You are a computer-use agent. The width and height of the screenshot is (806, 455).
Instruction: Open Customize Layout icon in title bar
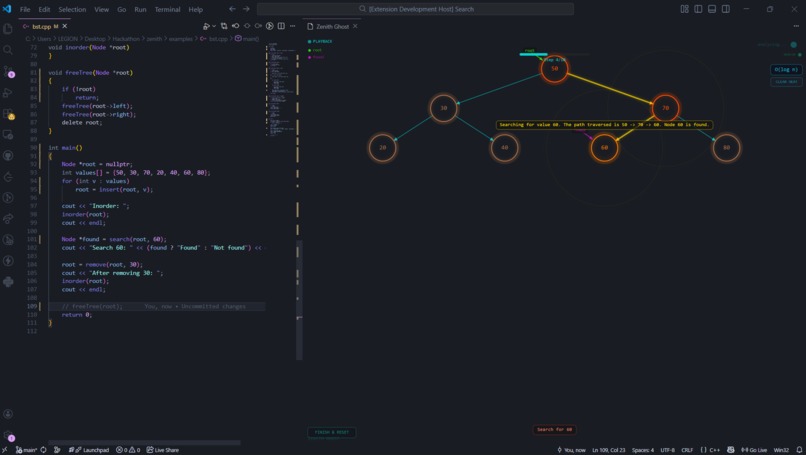coord(684,9)
